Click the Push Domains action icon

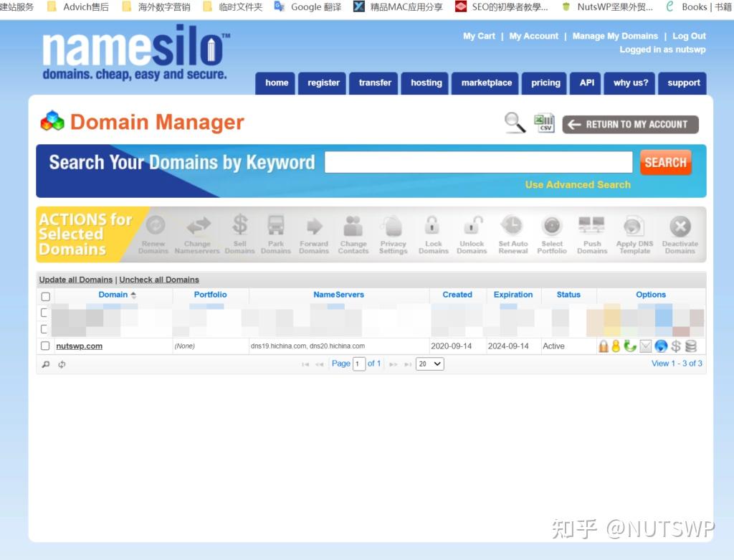coord(591,225)
